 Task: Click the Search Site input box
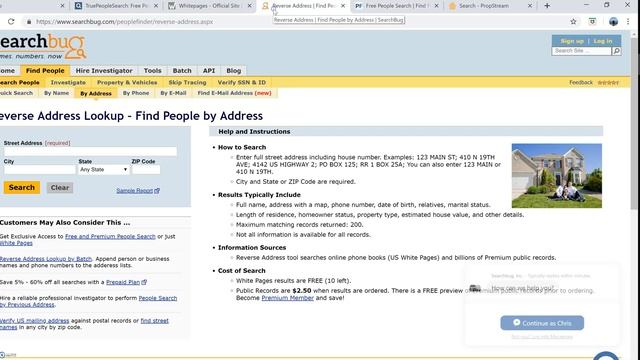tap(581, 51)
